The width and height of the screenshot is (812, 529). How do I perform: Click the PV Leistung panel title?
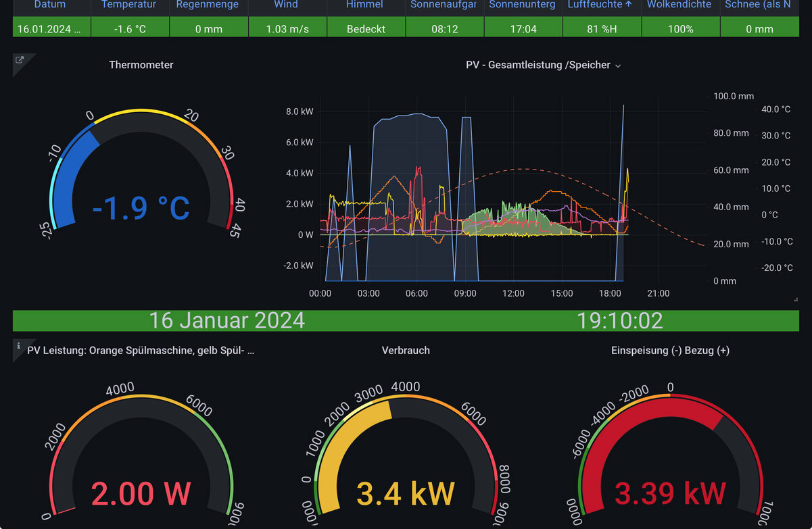pos(141,350)
